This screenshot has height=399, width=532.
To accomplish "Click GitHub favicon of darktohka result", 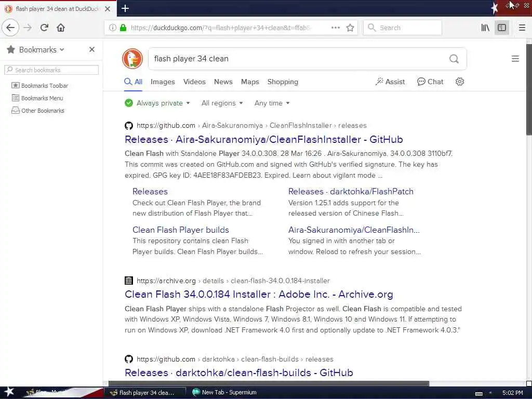I will click(x=129, y=359).
